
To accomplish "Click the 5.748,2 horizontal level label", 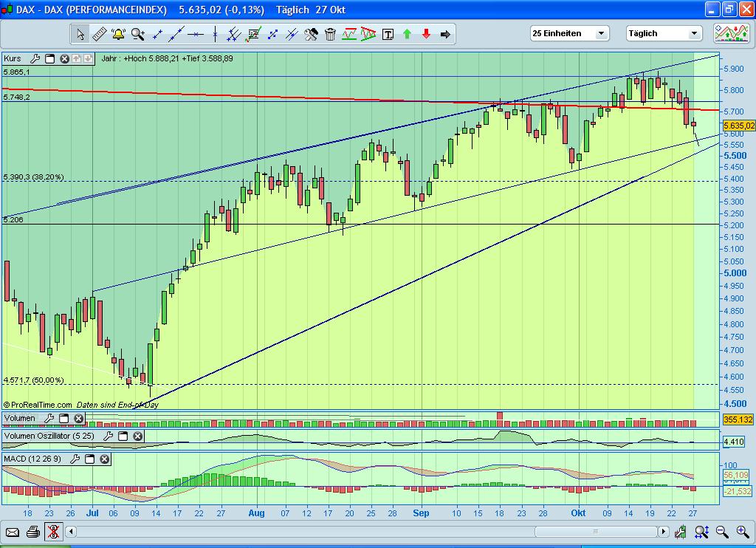I will point(16,97).
